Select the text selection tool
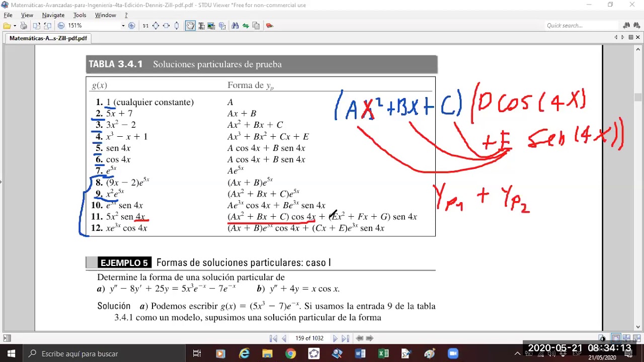 (201, 26)
